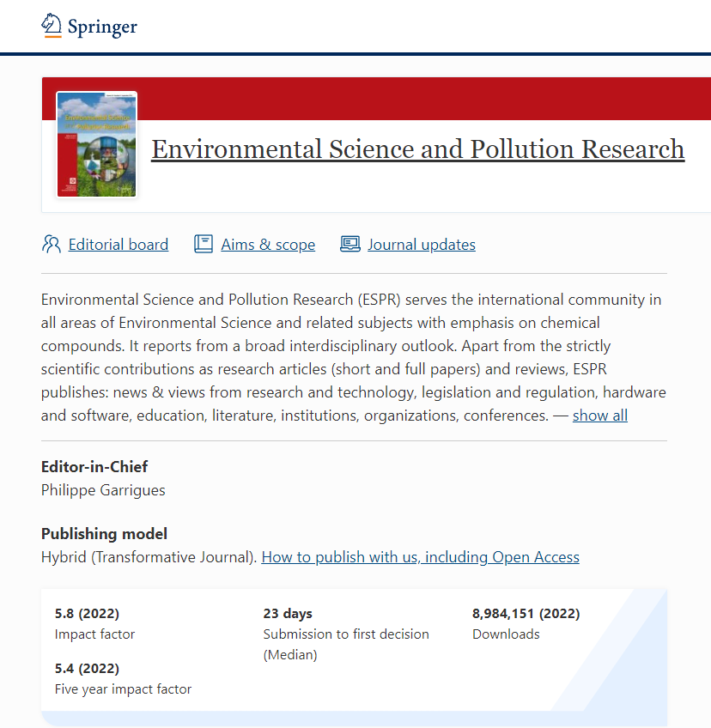Click the Springer wordmark text
The height and width of the screenshot is (728, 711).
pyautogui.click(x=103, y=27)
